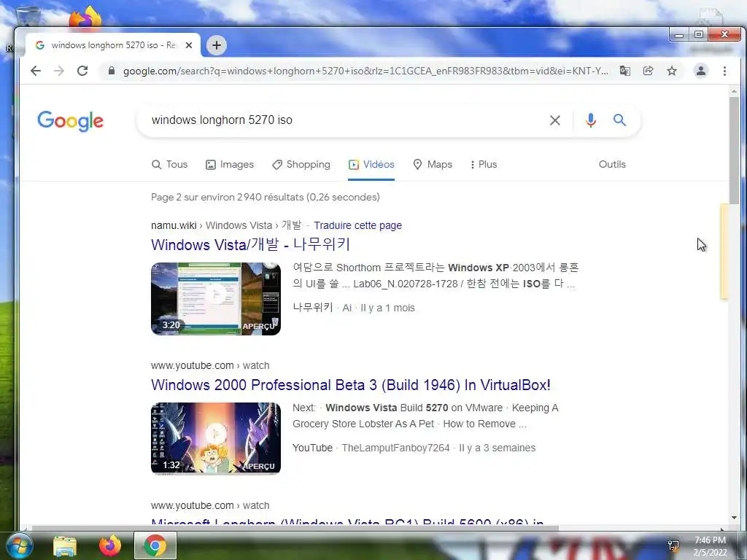Click Traduire cette page link

[x=357, y=225]
